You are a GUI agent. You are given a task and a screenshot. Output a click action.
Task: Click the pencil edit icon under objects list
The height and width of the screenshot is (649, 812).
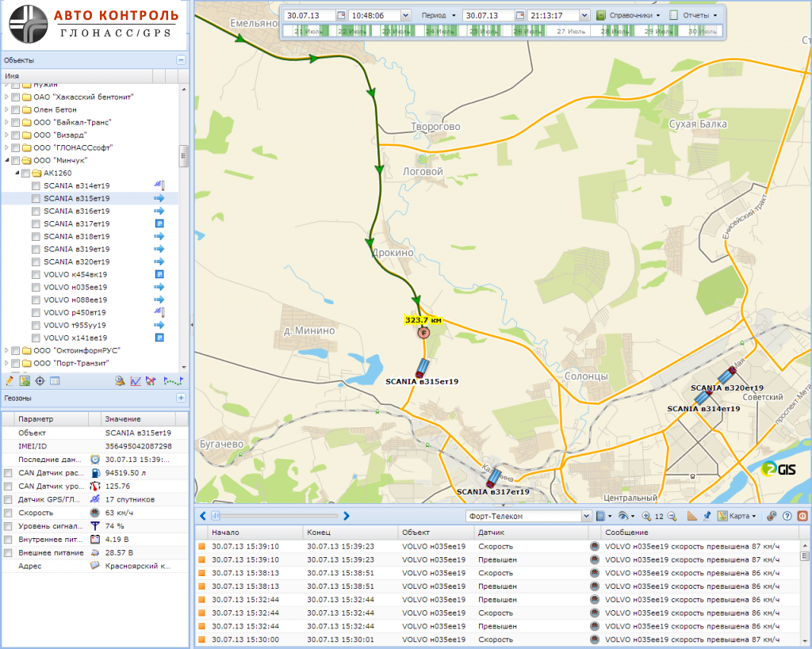[x=10, y=381]
